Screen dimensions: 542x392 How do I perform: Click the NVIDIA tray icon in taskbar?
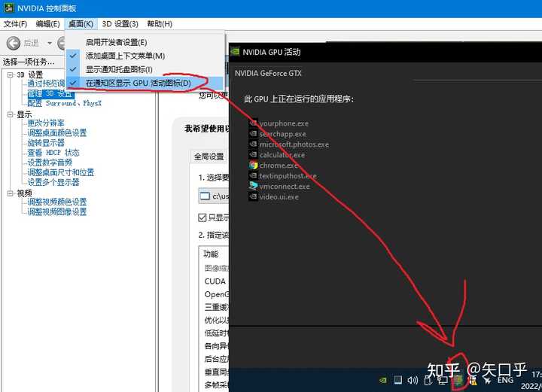383,380
